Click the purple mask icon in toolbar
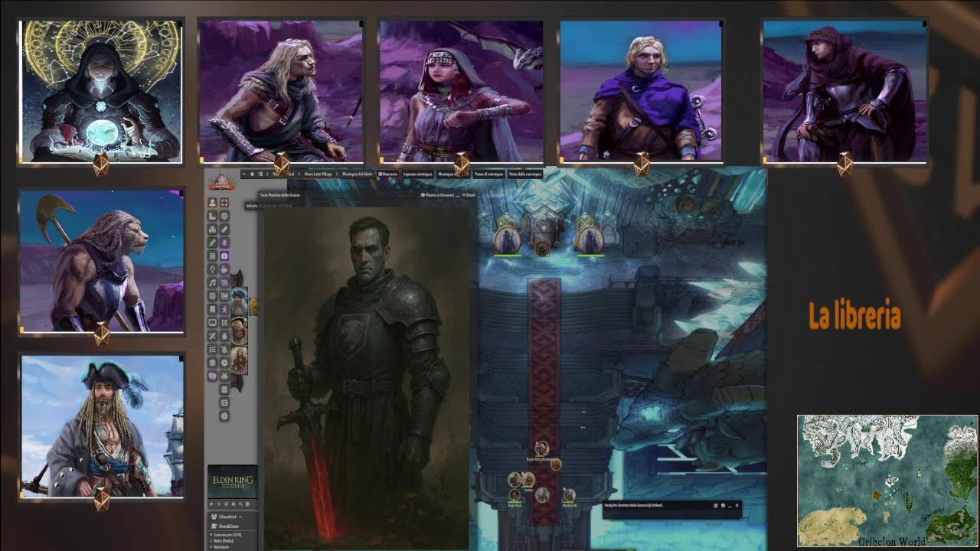 [x=212, y=376]
